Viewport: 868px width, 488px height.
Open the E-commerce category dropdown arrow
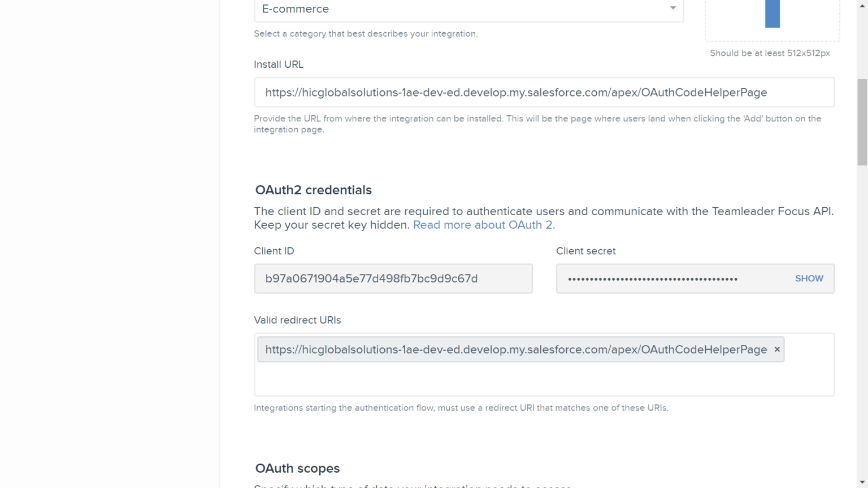coord(672,8)
